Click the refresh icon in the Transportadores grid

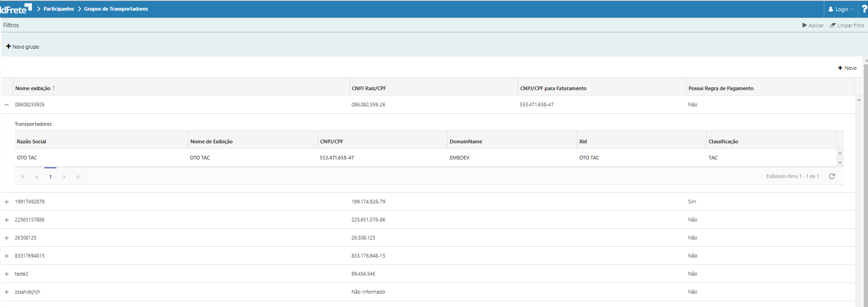[x=831, y=176]
